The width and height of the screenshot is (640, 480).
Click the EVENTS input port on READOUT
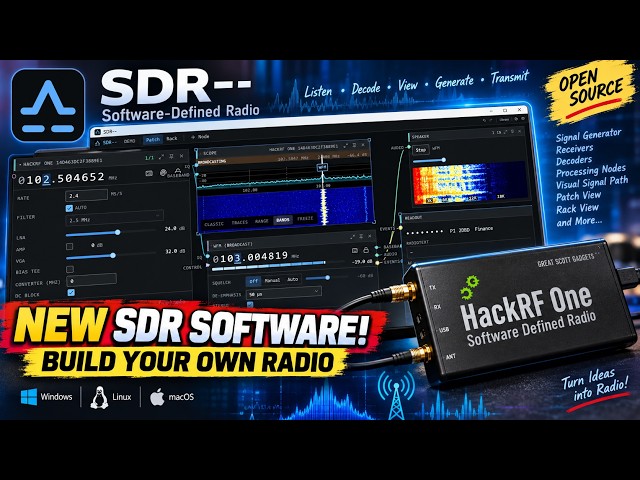(x=400, y=228)
